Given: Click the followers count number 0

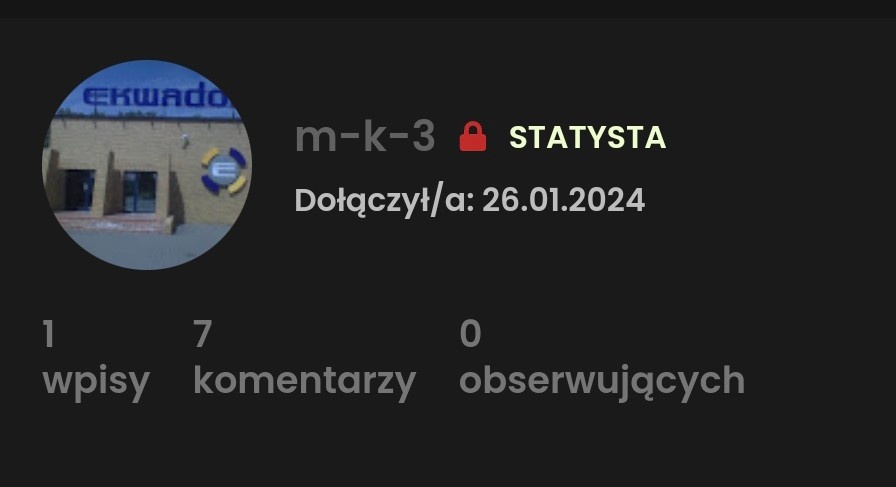Looking at the screenshot, I should [470, 333].
